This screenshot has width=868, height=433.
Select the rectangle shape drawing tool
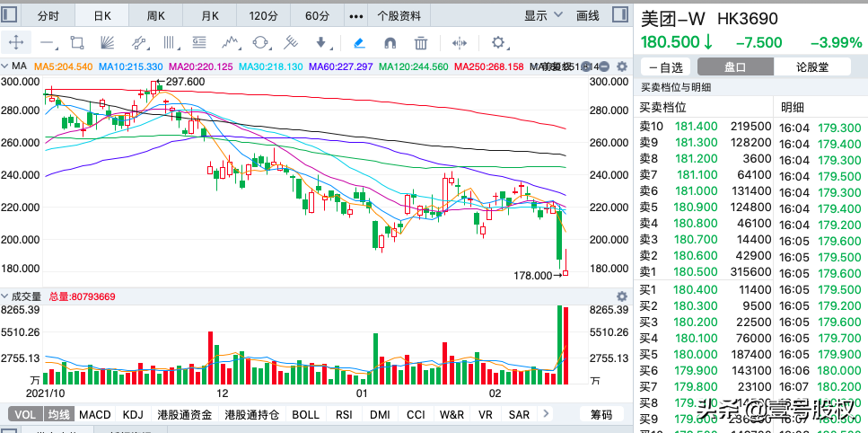click(77, 42)
